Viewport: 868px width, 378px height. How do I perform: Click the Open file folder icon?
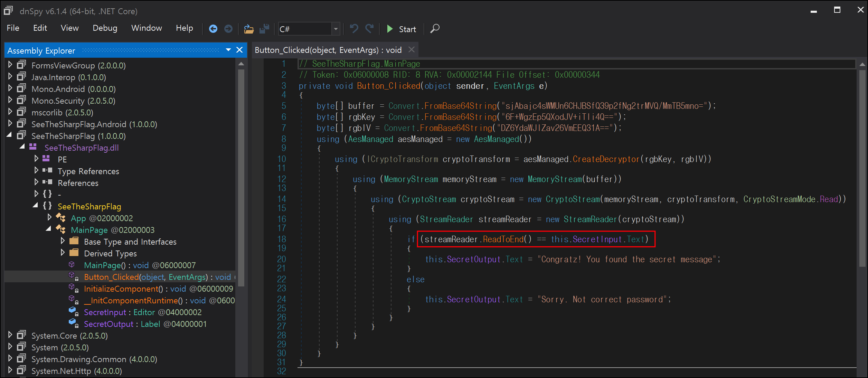pyautogui.click(x=249, y=29)
